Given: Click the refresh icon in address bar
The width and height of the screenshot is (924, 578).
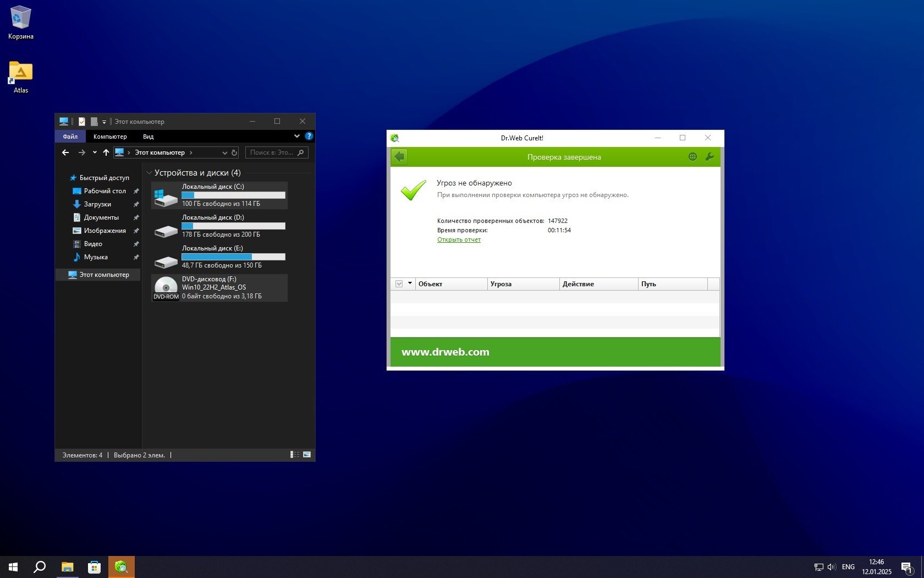Looking at the screenshot, I should [x=234, y=152].
